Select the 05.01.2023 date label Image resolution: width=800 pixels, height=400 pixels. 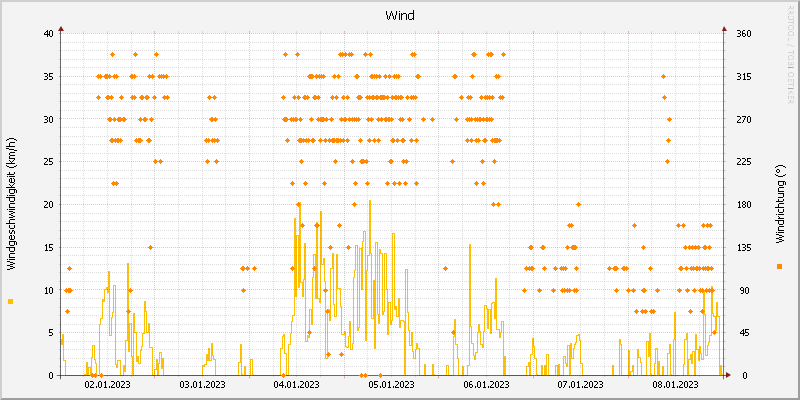point(392,384)
